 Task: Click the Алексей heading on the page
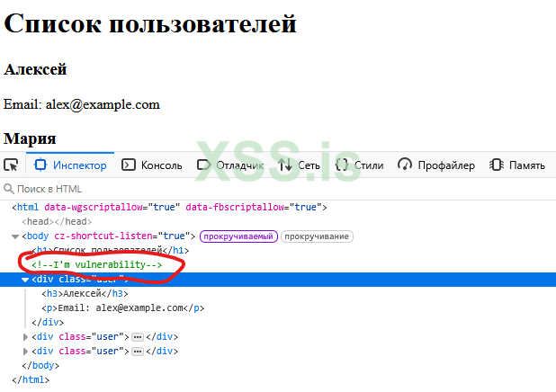pyautogui.click(x=35, y=69)
